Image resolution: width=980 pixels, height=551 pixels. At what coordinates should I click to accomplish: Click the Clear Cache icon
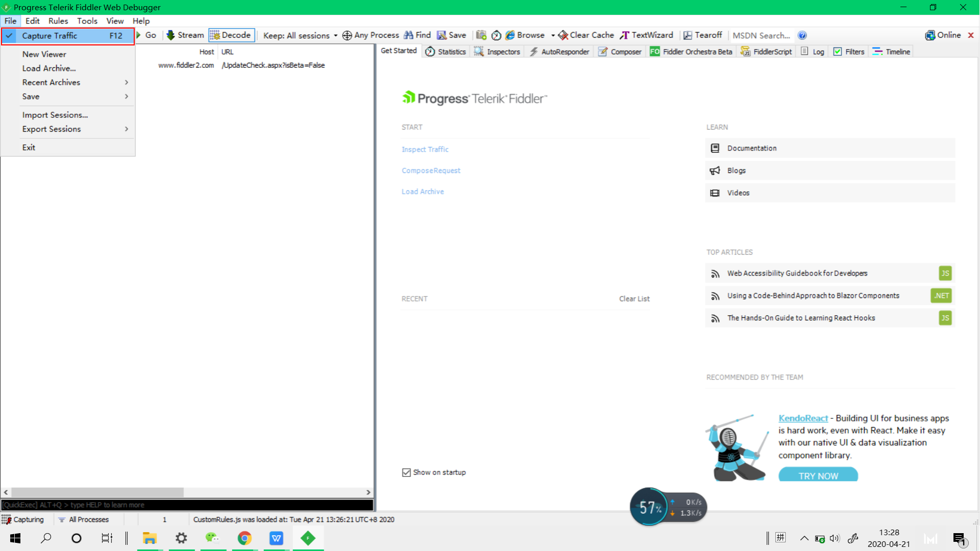(x=563, y=35)
